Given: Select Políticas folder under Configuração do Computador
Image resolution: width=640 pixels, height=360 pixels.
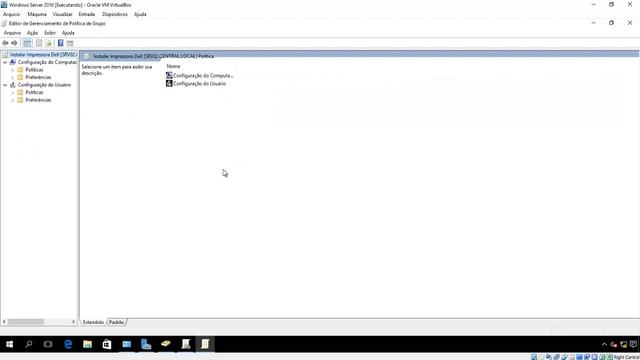Looking at the screenshot, I should [34, 70].
